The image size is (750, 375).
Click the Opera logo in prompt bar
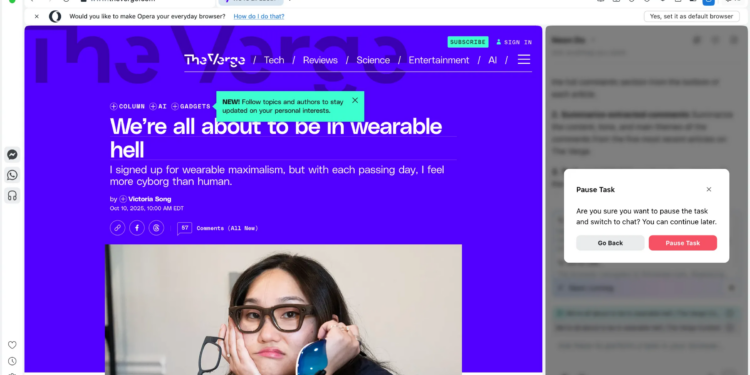click(x=55, y=16)
